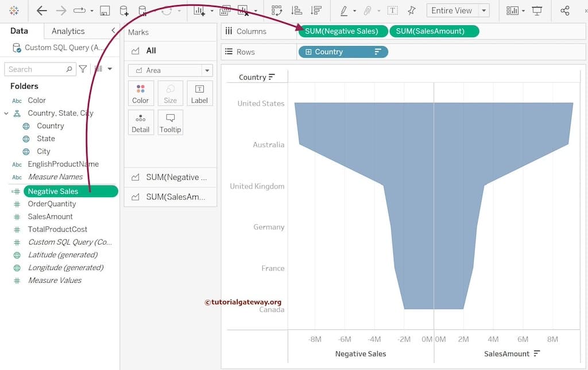Viewport: 588px width, 370px height.
Task: Expand the Country pill hierarchy control
Action: [309, 52]
